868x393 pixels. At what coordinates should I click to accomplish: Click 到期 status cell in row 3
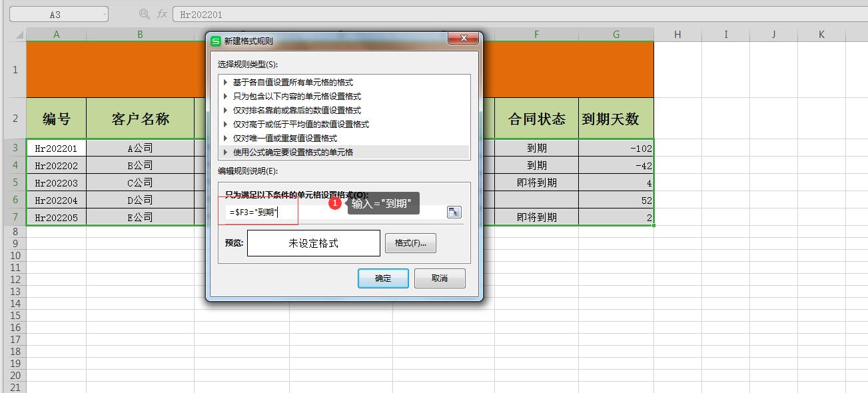(536, 148)
